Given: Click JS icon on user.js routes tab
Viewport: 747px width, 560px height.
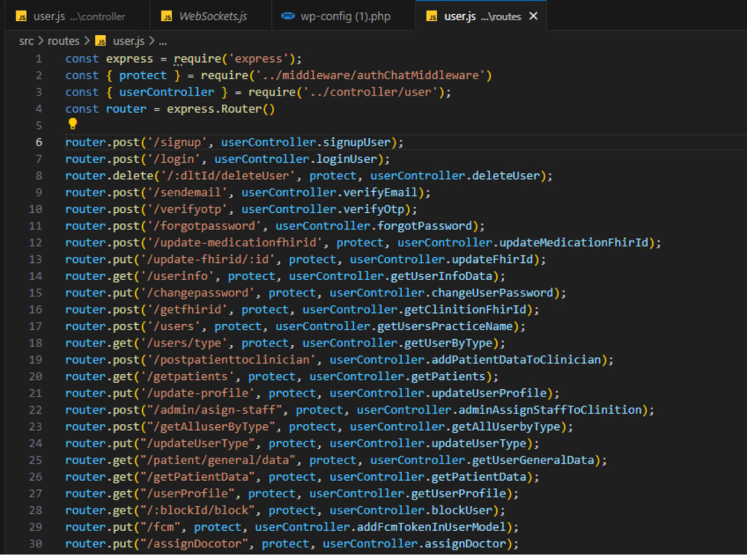Looking at the screenshot, I should pyautogui.click(x=431, y=16).
